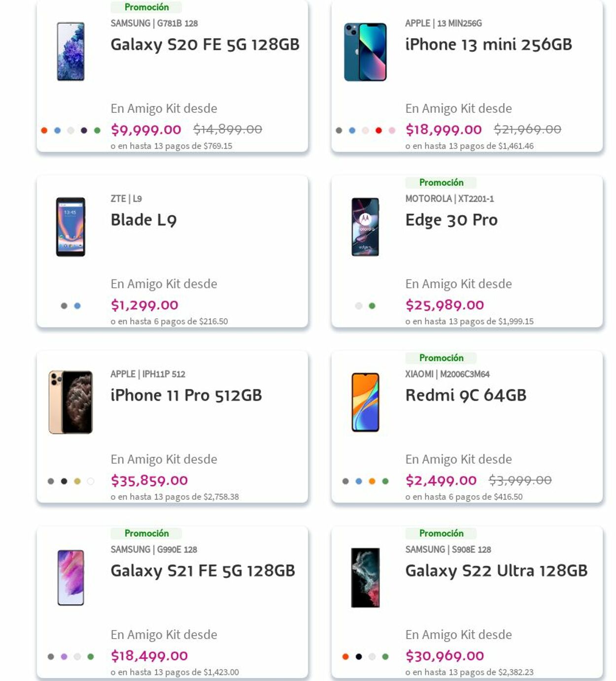Click the Galaxy S20 FE 5G phone image
The width and height of the screenshot is (616, 681).
(x=70, y=52)
